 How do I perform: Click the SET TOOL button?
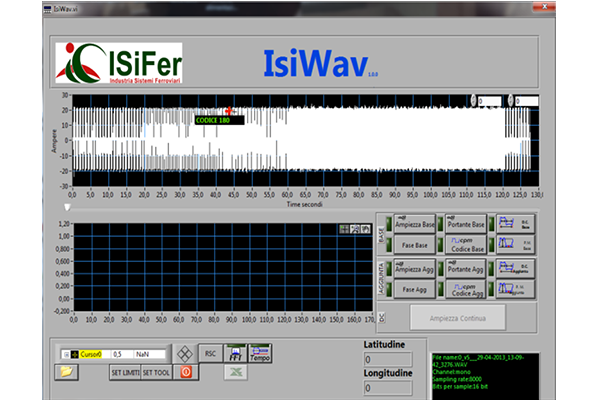[x=156, y=372]
